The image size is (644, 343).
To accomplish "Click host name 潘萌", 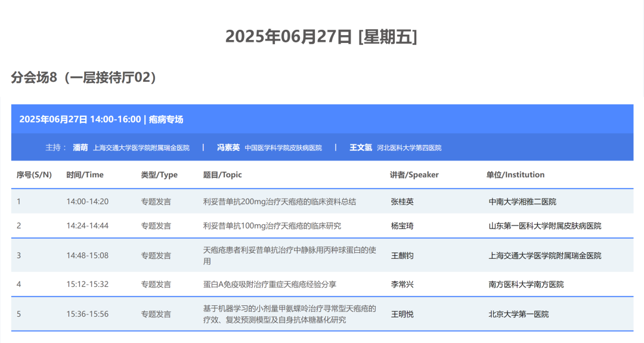I will [x=80, y=147].
